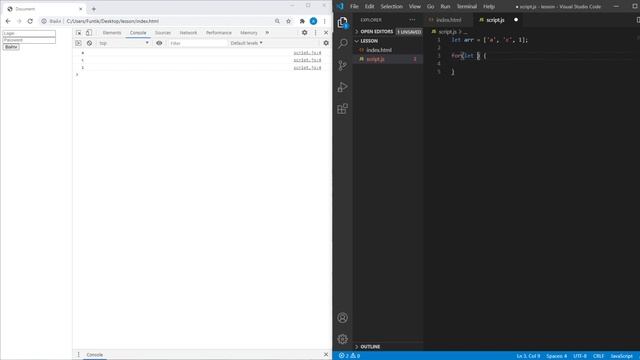Bookmark this page with the star icon

(x=289, y=21)
